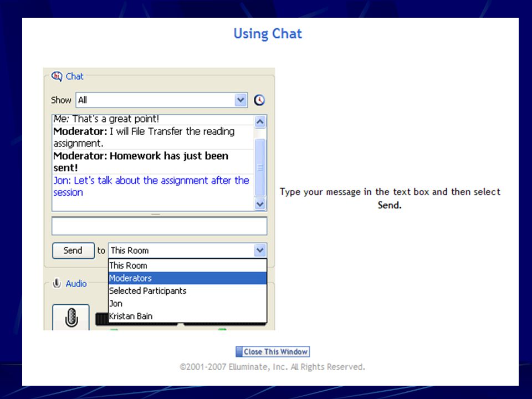The image size is (532, 399).
Task: Open chat history clock icon
Action: [259, 100]
